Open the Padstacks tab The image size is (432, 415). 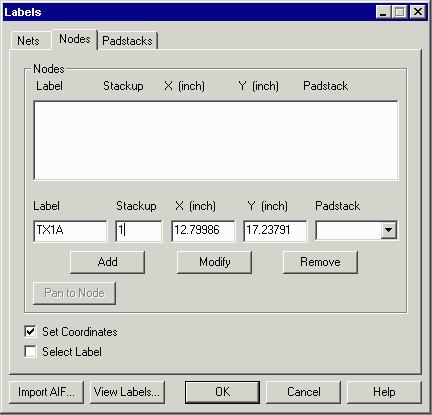127,41
